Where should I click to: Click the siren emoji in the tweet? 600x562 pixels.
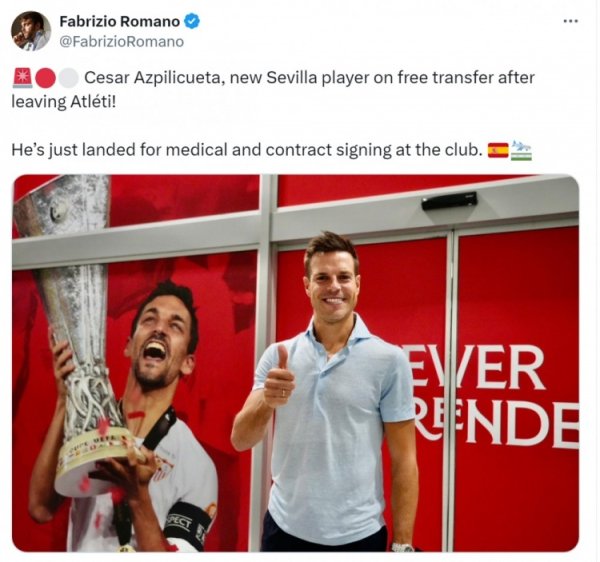tap(23, 78)
